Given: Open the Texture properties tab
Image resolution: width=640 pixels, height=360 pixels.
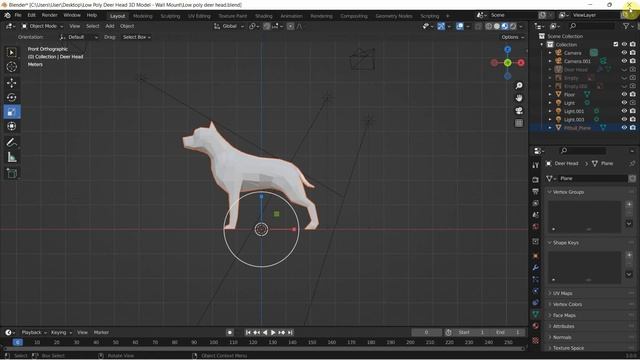Looking at the screenshot, I should (536, 340).
